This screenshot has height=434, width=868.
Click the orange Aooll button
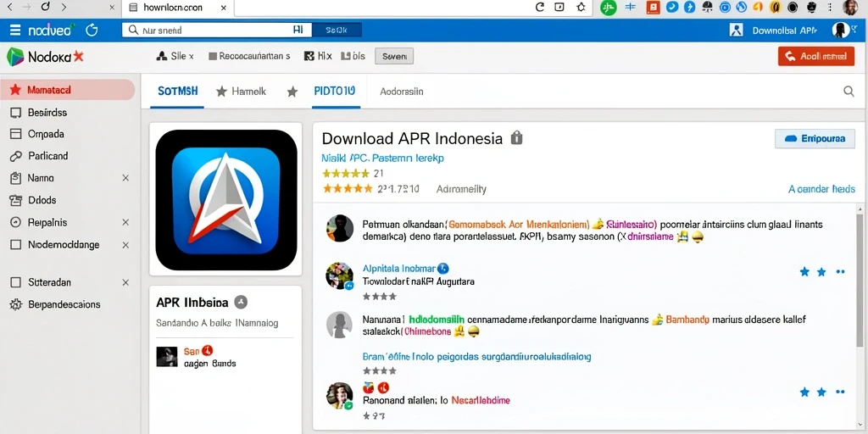[816, 56]
